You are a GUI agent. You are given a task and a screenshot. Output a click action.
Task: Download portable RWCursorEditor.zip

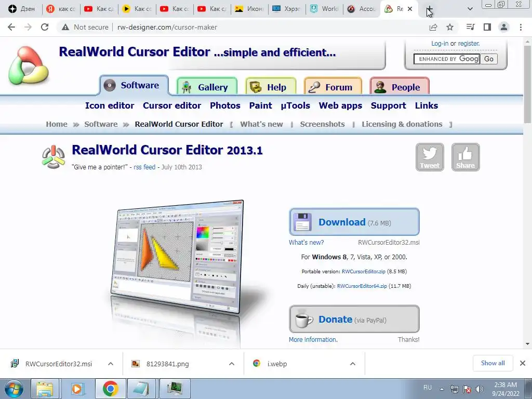pyautogui.click(x=363, y=271)
